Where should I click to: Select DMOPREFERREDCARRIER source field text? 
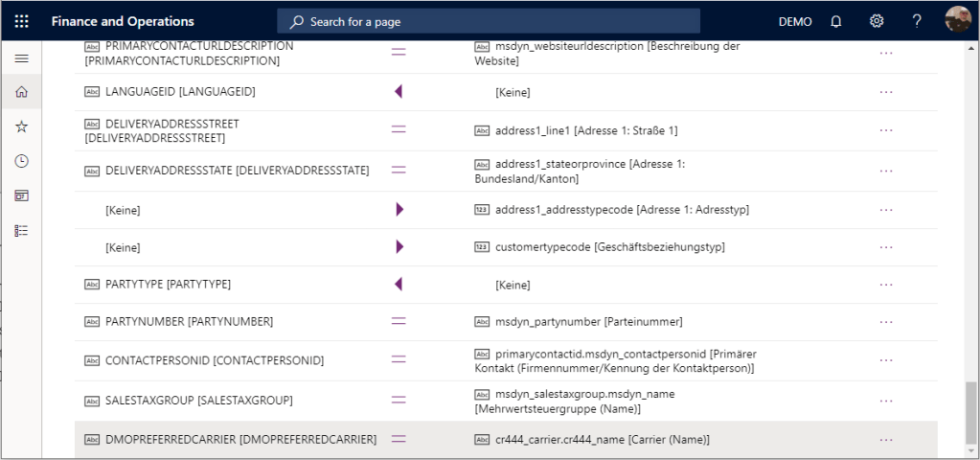coord(241,439)
